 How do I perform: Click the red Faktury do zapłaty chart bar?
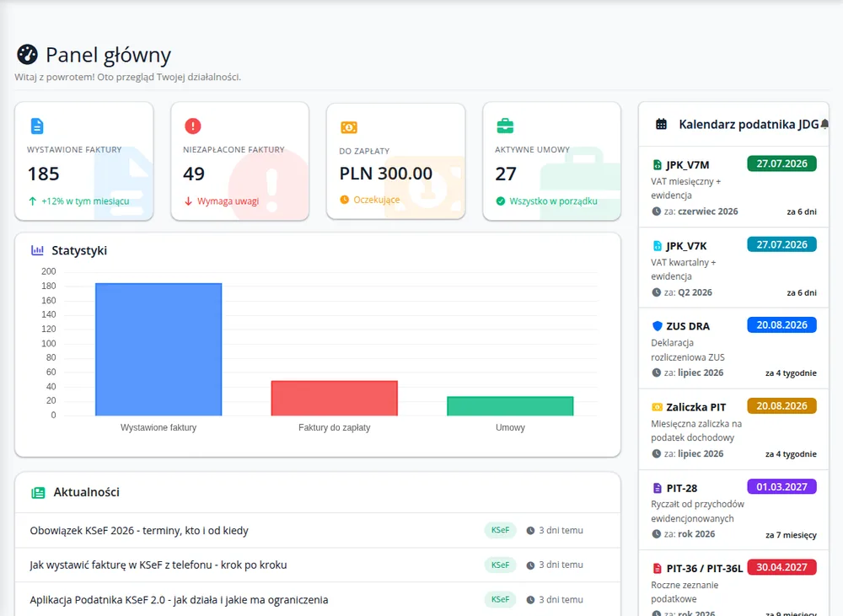pyautogui.click(x=335, y=399)
